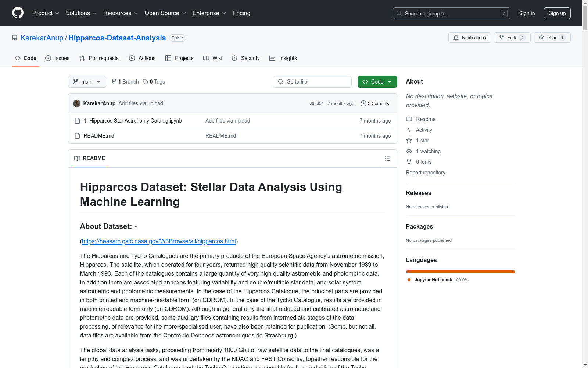588x368 pixels.
Task: Click the Activity pulse icon
Action: tap(409, 130)
